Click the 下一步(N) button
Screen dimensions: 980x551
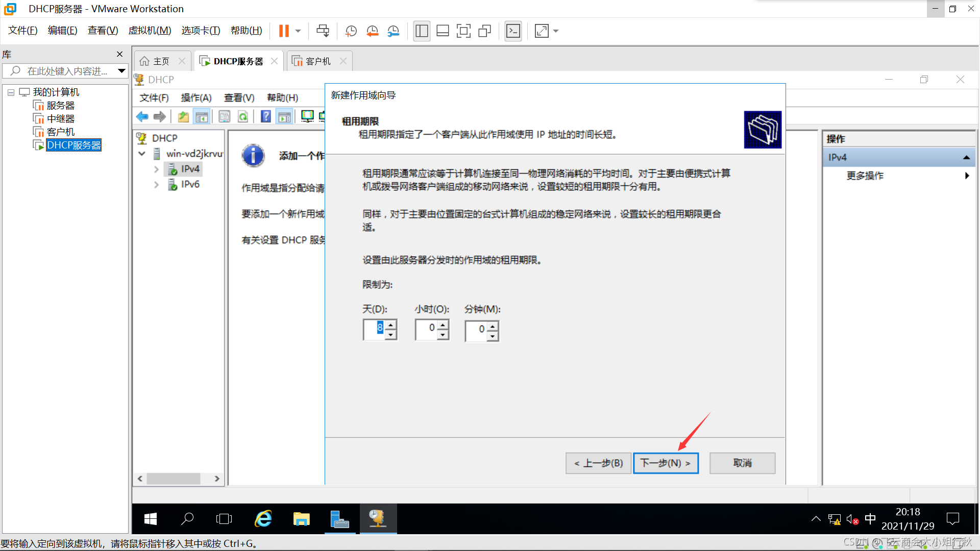666,463
